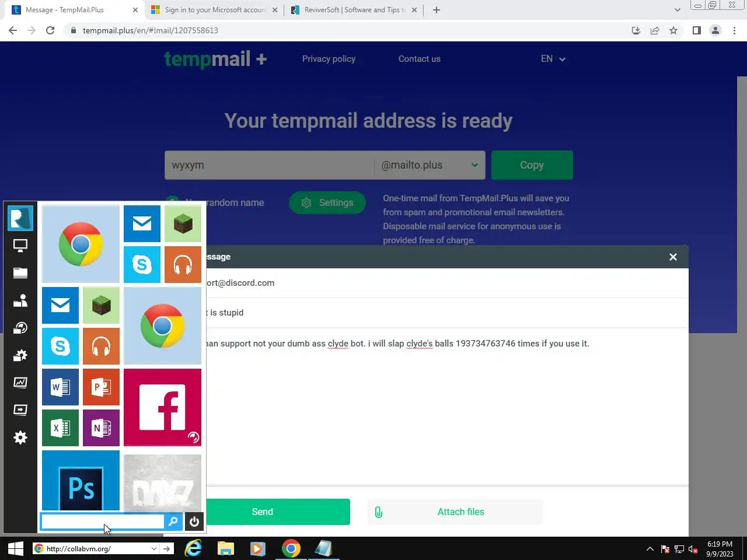Show hidden system tray icons
Viewport: 747px width, 560px height.
(650, 549)
